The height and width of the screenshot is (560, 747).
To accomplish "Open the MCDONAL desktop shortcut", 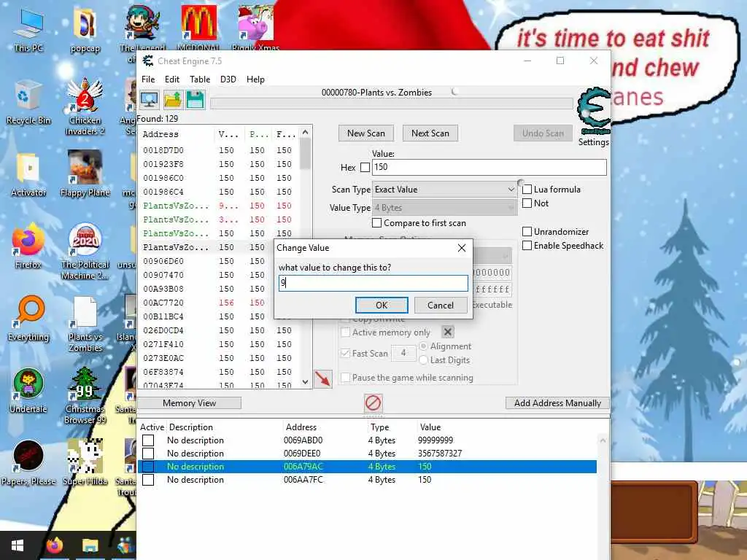I will [x=198, y=28].
